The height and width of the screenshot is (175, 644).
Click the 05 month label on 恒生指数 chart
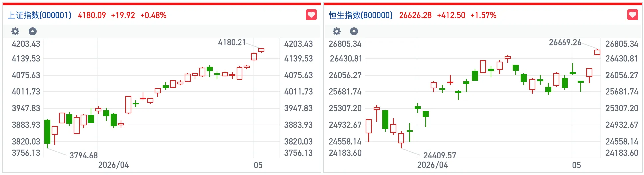[x=576, y=165]
